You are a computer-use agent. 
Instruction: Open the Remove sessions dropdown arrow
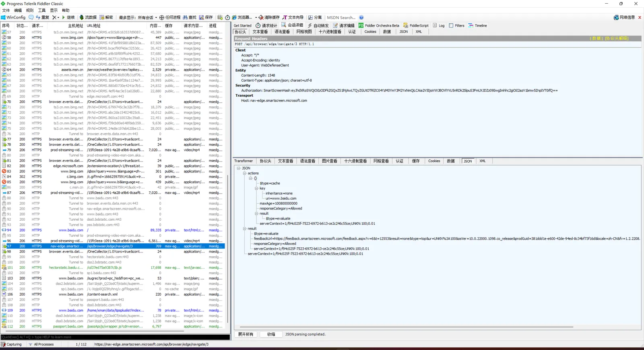point(58,17)
